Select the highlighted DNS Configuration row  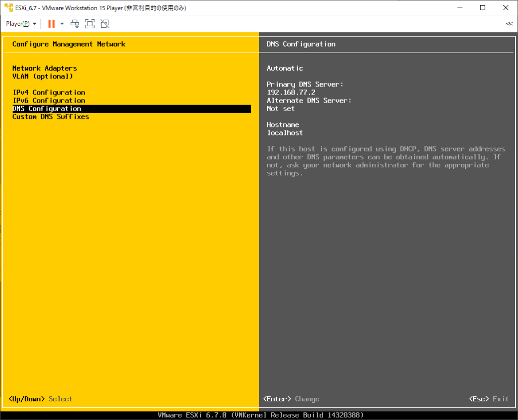pos(132,109)
